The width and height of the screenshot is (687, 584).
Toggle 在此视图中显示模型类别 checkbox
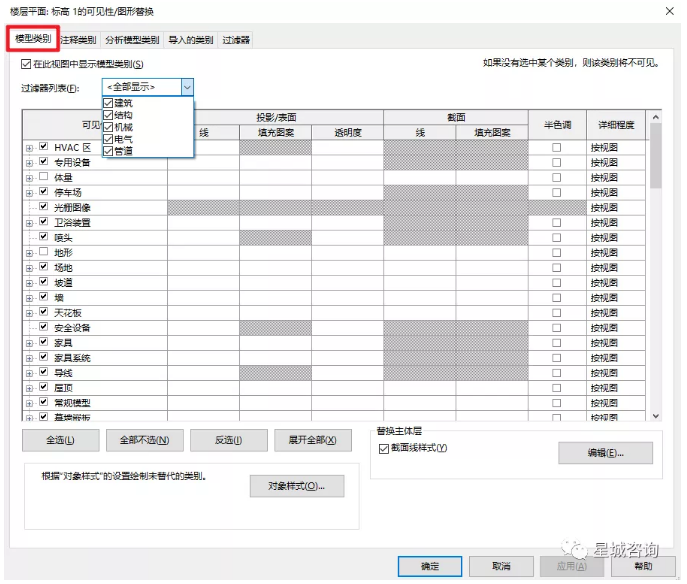click(x=26, y=64)
